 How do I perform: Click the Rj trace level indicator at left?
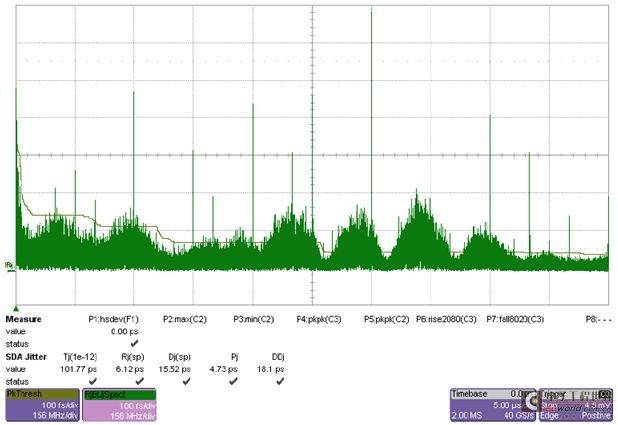tap(10, 266)
